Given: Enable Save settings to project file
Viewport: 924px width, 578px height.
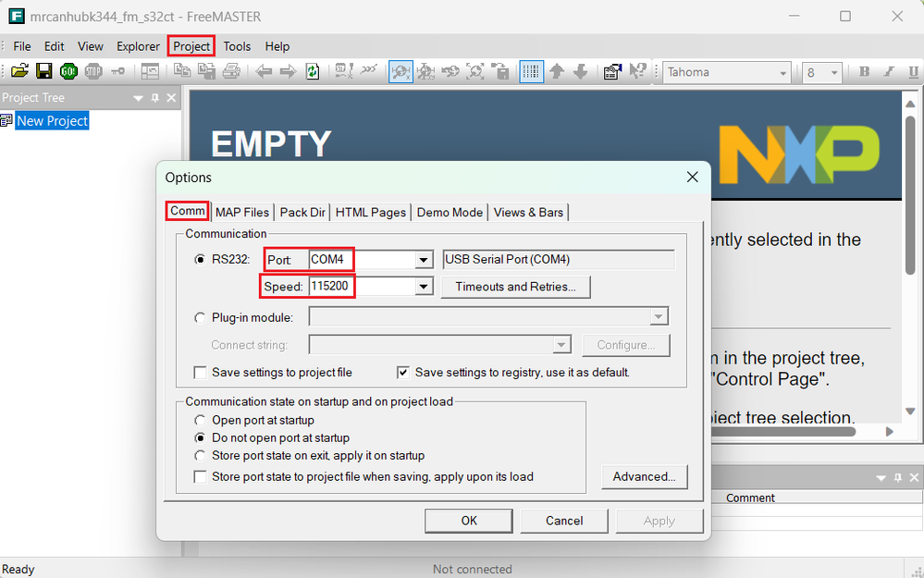Looking at the screenshot, I should coord(201,373).
